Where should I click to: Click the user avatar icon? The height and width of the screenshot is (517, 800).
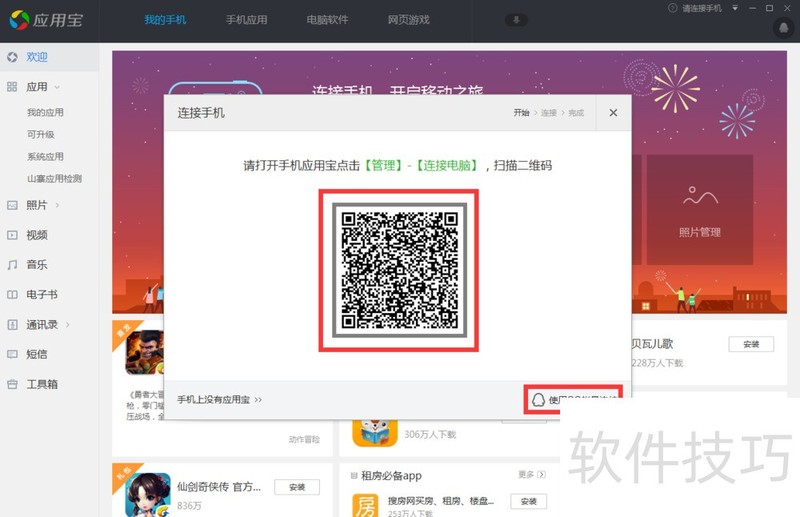pos(784,27)
